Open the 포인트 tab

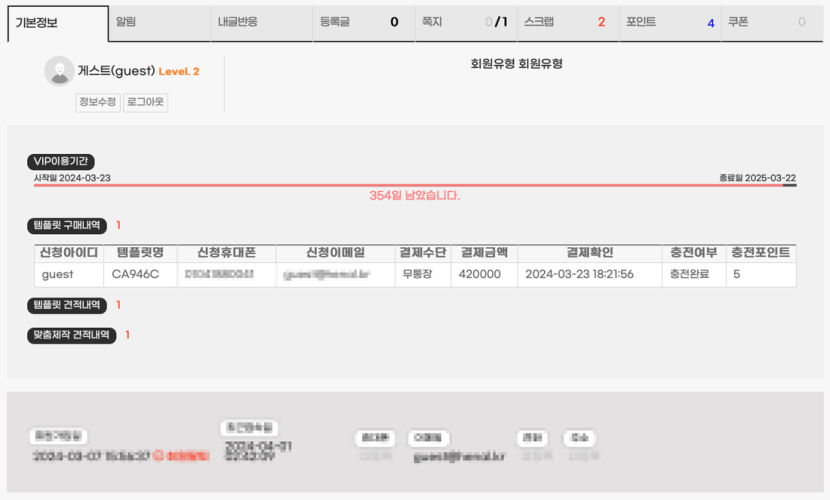pos(670,23)
